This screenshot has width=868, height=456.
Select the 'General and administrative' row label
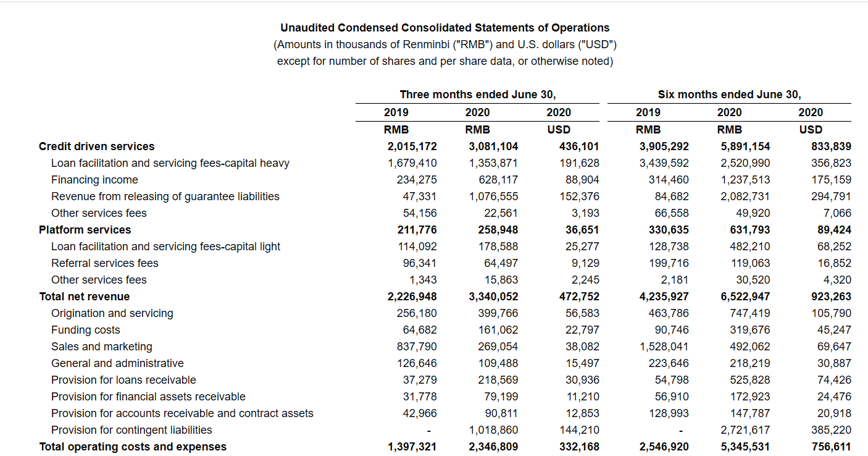pyautogui.click(x=117, y=363)
